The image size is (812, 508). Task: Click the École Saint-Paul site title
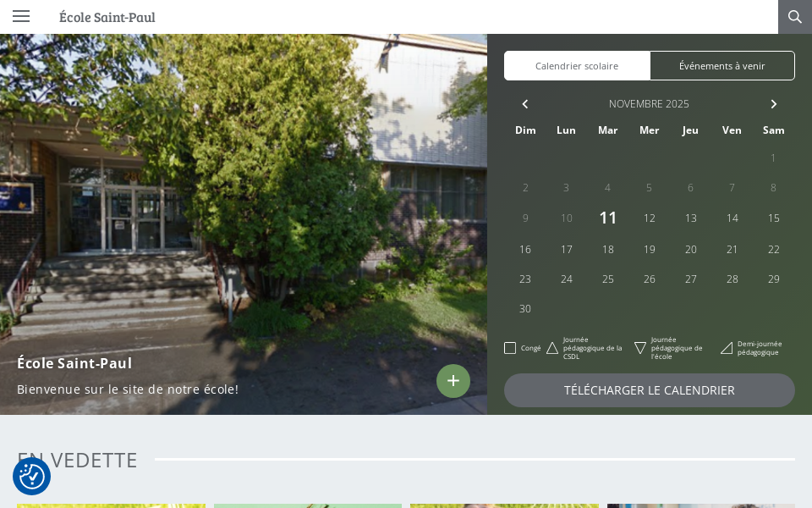pos(107,17)
